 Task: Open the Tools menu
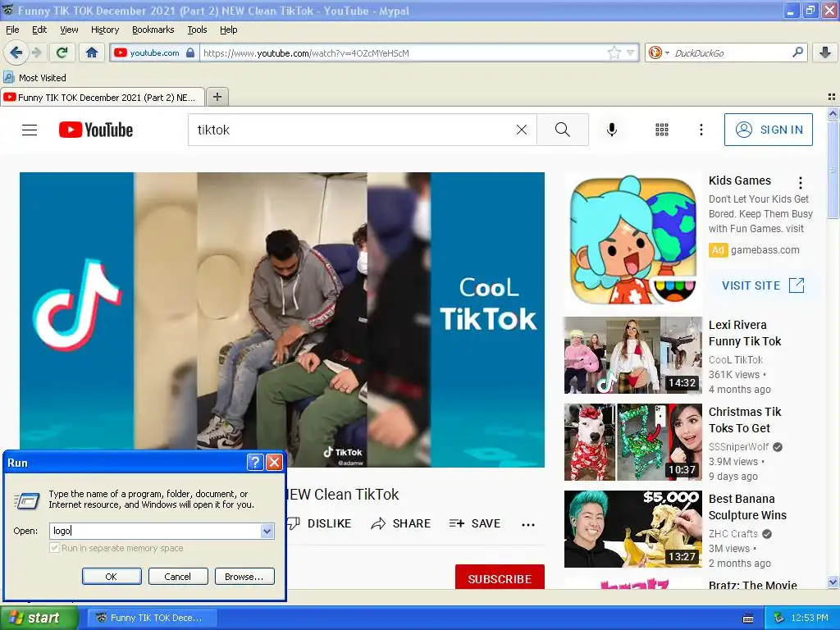point(197,30)
